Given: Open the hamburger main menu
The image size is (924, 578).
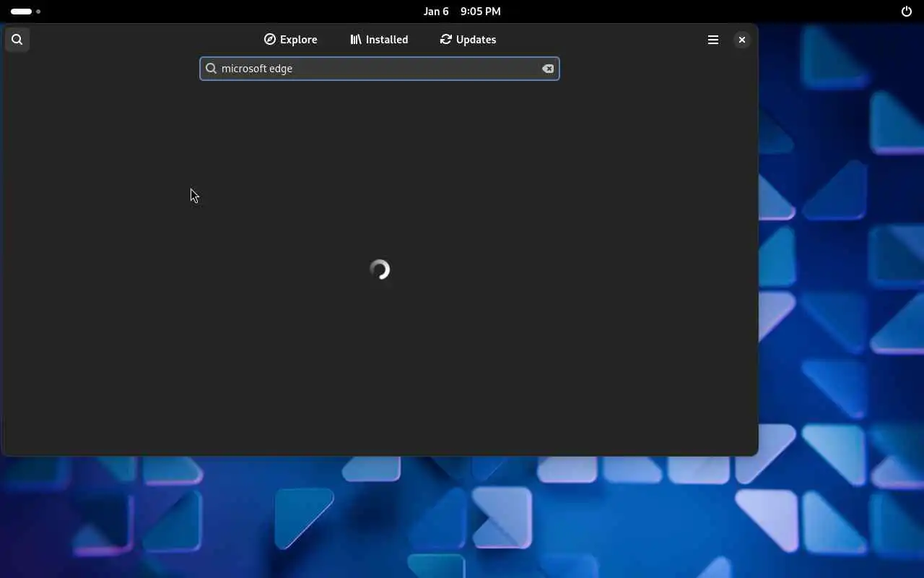Looking at the screenshot, I should 713,40.
